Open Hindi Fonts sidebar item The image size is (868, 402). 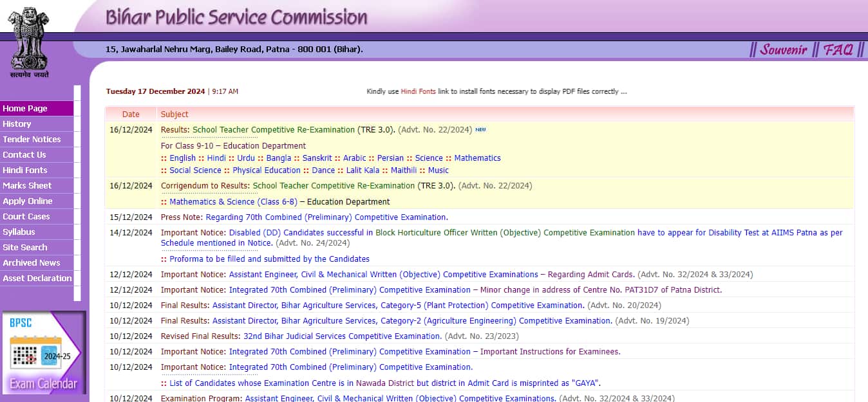tap(37, 170)
